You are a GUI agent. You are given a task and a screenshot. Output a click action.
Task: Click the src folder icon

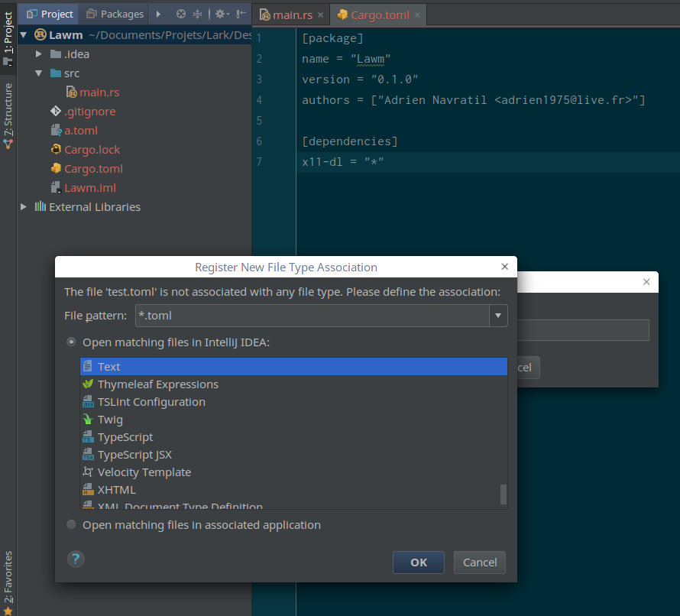click(x=56, y=73)
